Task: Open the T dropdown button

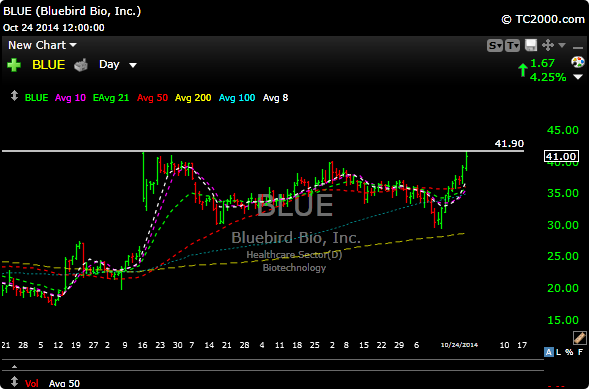Action: tap(513, 46)
